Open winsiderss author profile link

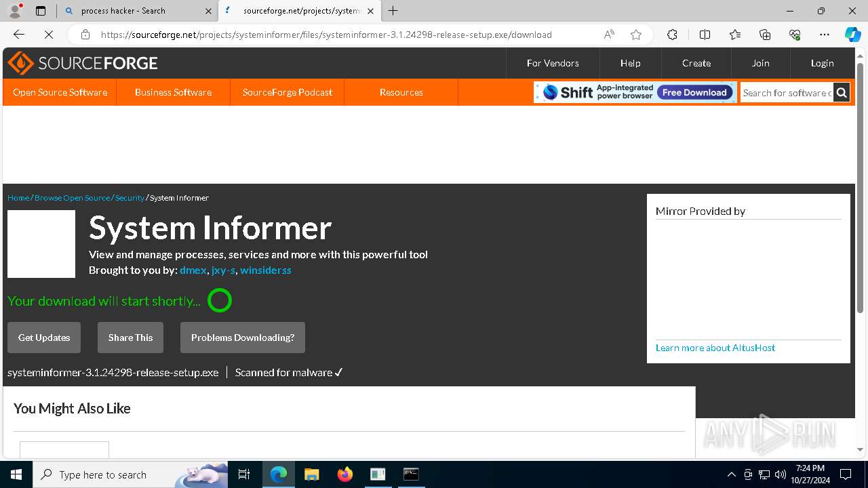(266, 270)
